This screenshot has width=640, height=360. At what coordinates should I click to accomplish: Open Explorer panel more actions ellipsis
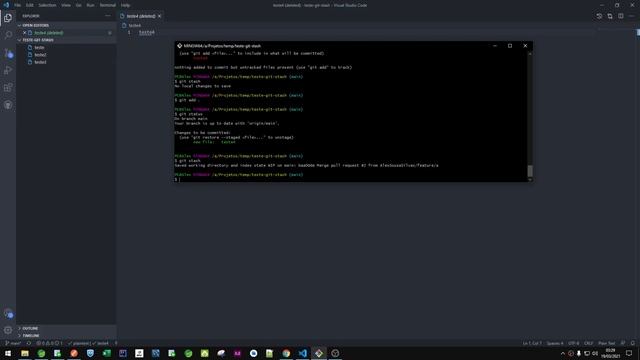point(108,16)
